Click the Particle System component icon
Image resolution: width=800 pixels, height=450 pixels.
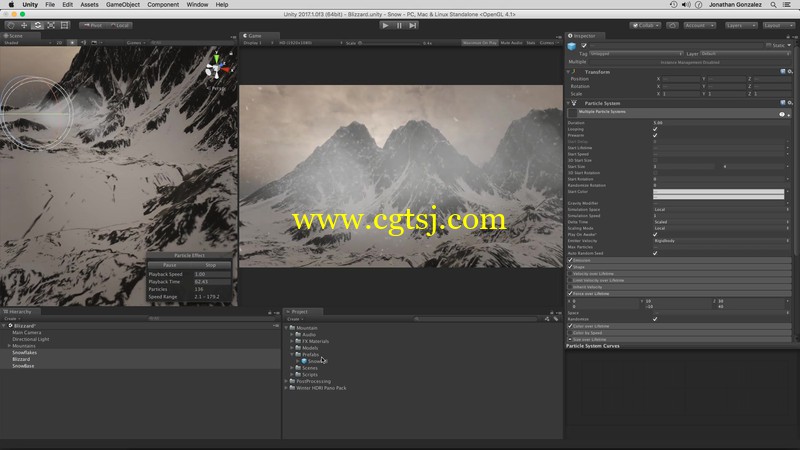click(574, 103)
